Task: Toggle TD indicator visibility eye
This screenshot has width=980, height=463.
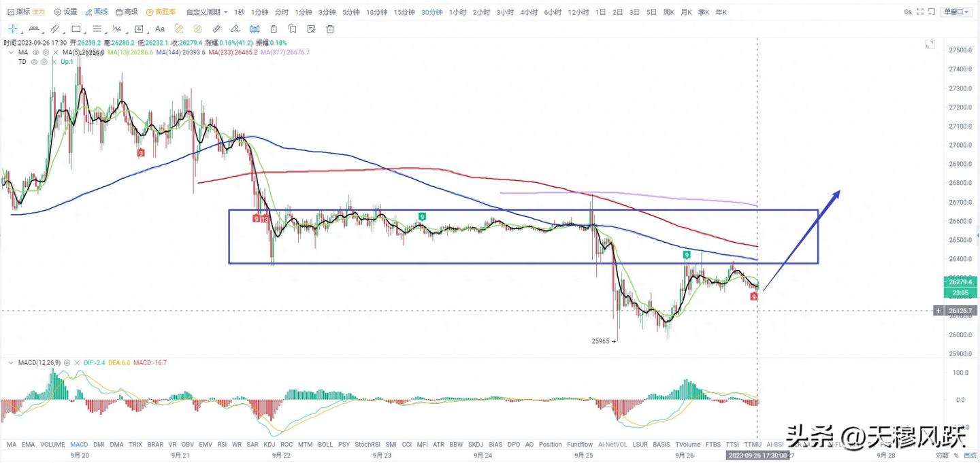Action: click(34, 61)
